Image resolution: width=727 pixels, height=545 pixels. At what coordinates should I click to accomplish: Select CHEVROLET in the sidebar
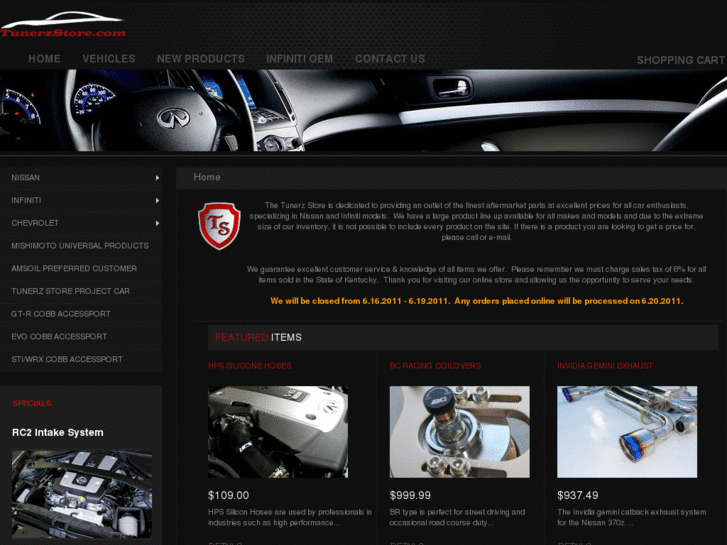pyautogui.click(x=35, y=223)
